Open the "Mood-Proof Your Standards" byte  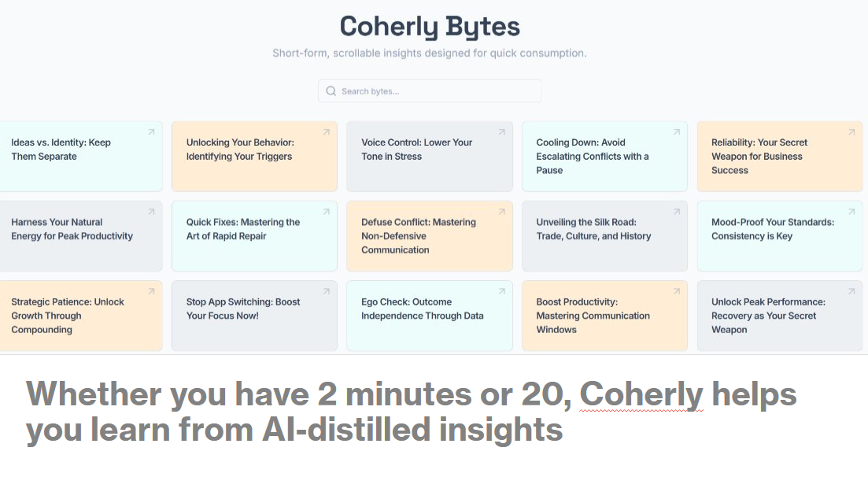pyautogui.click(x=779, y=236)
